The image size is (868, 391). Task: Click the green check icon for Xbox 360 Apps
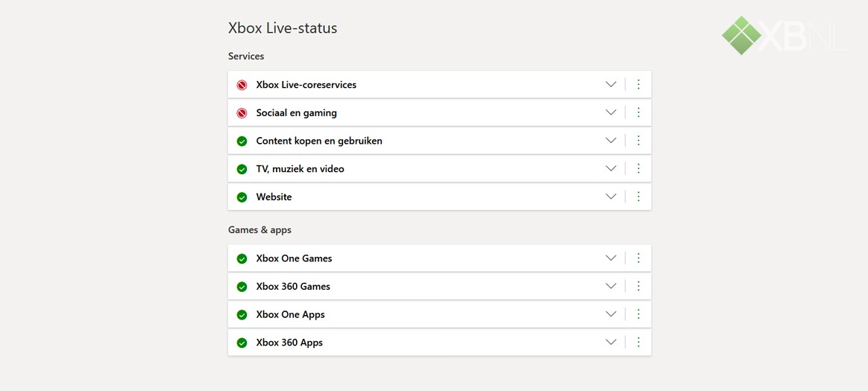coord(242,343)
